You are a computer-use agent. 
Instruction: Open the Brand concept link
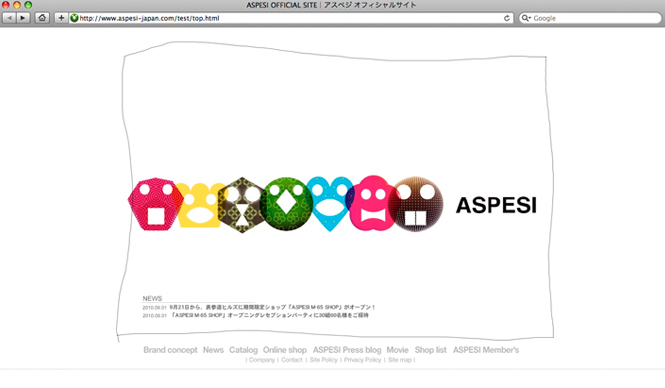[170, 350]
